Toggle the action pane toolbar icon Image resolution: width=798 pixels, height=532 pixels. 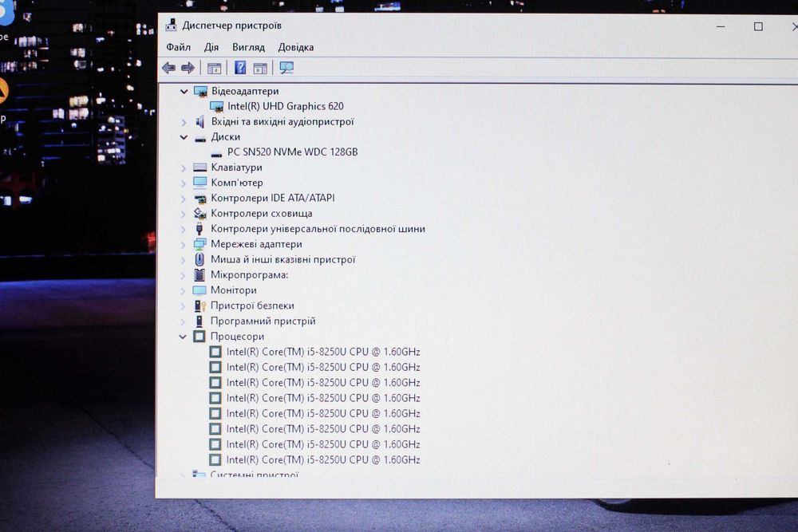coord(260,68)
